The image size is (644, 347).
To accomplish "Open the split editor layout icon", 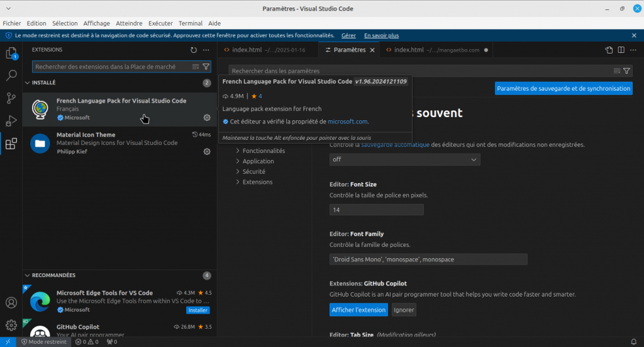I will (x=621, y=50).
